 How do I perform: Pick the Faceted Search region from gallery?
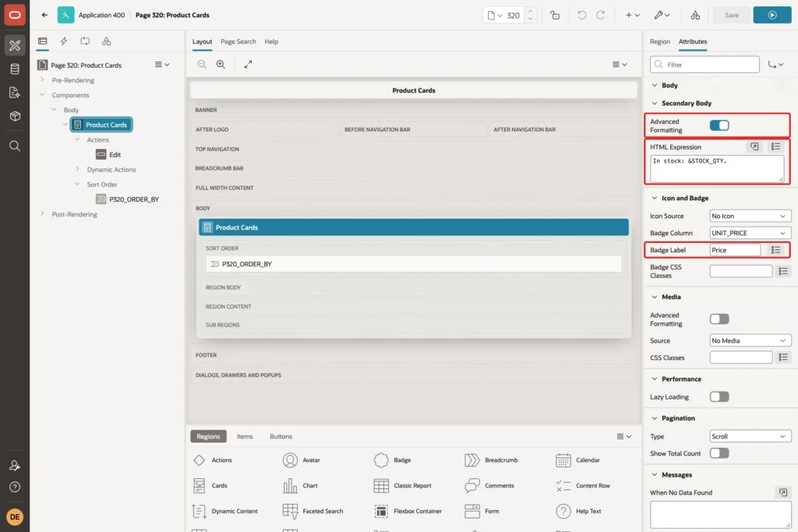(x=313, y=511)
